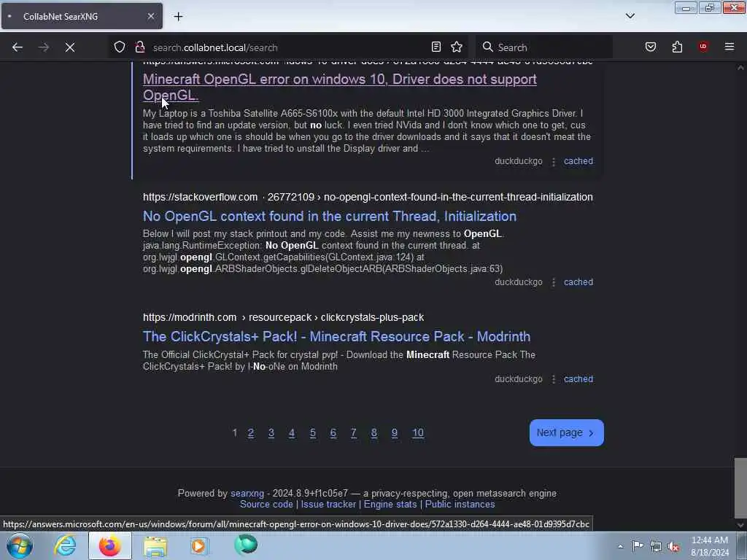Toggle reader view icon in address bar
This screenshot has height=560, width=747.
coord(436,47)
